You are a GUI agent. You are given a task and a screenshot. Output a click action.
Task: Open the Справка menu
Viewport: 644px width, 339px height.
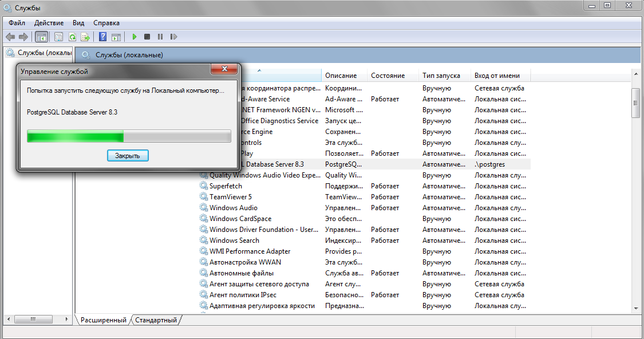pos(106,23)
